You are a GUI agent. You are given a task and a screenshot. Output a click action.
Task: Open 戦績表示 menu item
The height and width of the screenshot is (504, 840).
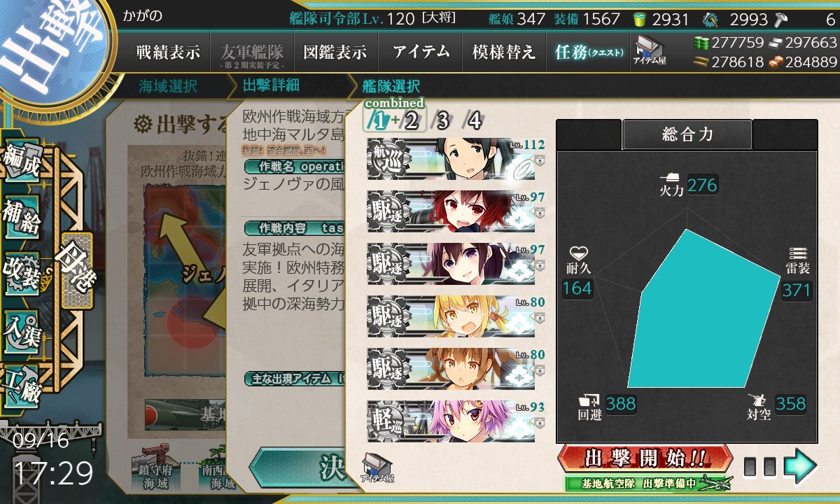(x=168, y=52)
